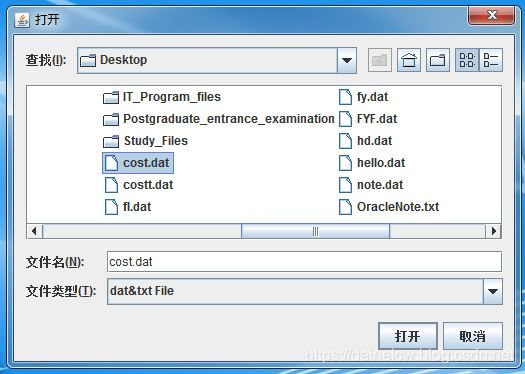Click the 打开 button to open the file
The width and height of the screenshot is (525, 374).
(x=408, y=336)
